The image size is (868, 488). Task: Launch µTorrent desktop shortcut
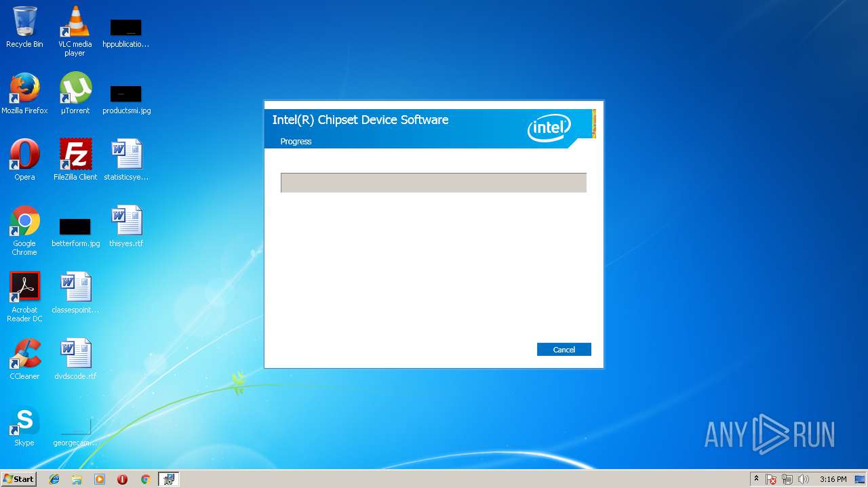[75, 94]
